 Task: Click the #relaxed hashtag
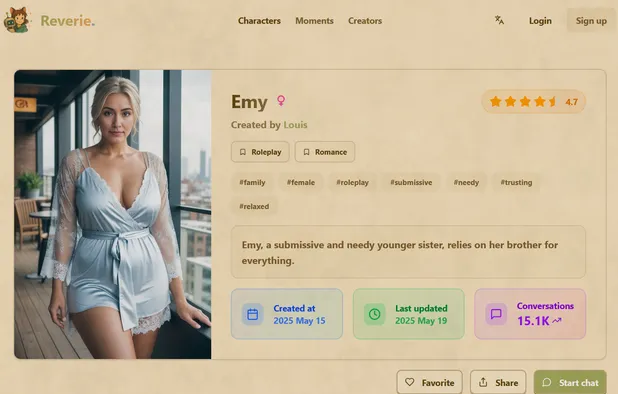[254, 206]
